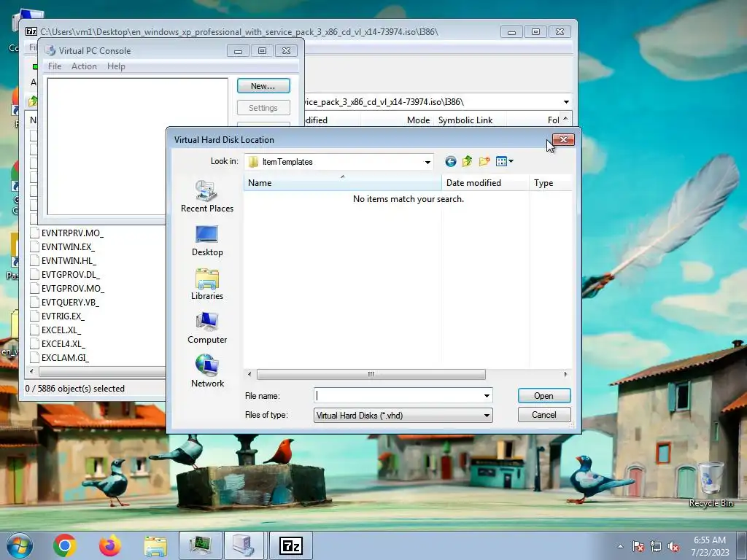Open views dropdown arrow in dialog toolbar
The width and height of the screenshot is (747, 560).
[511, 161]
